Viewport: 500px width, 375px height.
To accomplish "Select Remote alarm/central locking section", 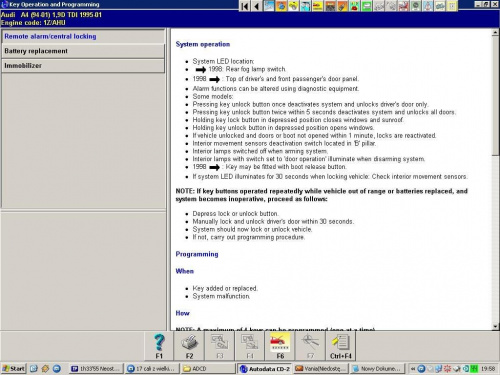I will 83,36.
